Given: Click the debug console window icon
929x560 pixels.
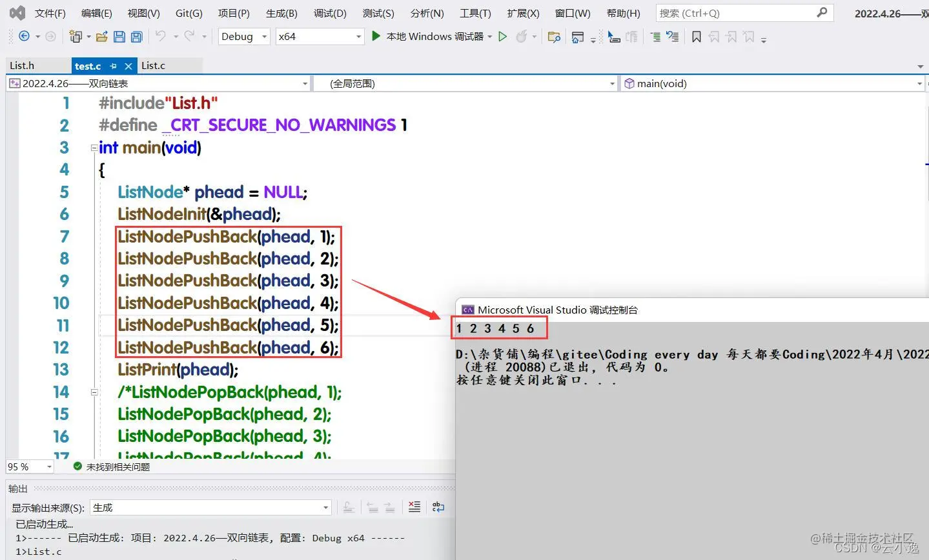Looking at the screenshot, I should (467, 310).
